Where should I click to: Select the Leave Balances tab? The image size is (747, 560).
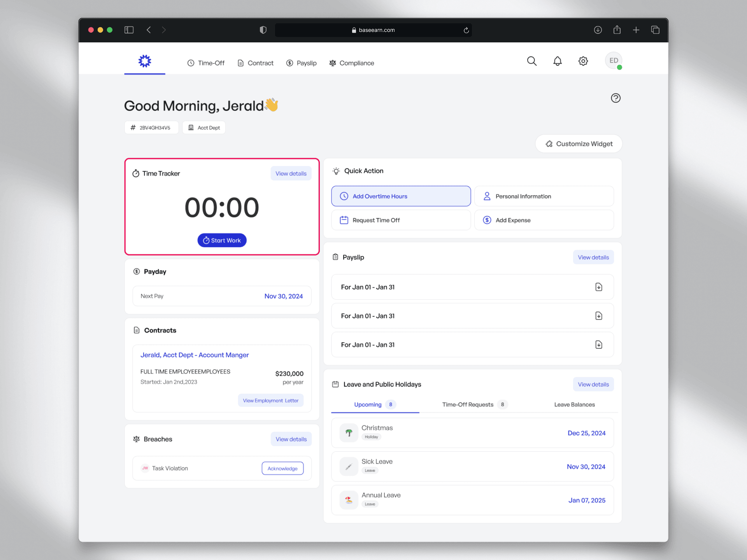(574, 404)
